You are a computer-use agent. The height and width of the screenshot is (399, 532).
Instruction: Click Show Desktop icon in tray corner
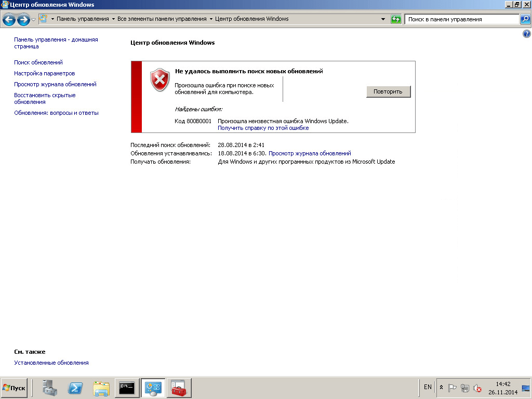click(x=526, y=388)
